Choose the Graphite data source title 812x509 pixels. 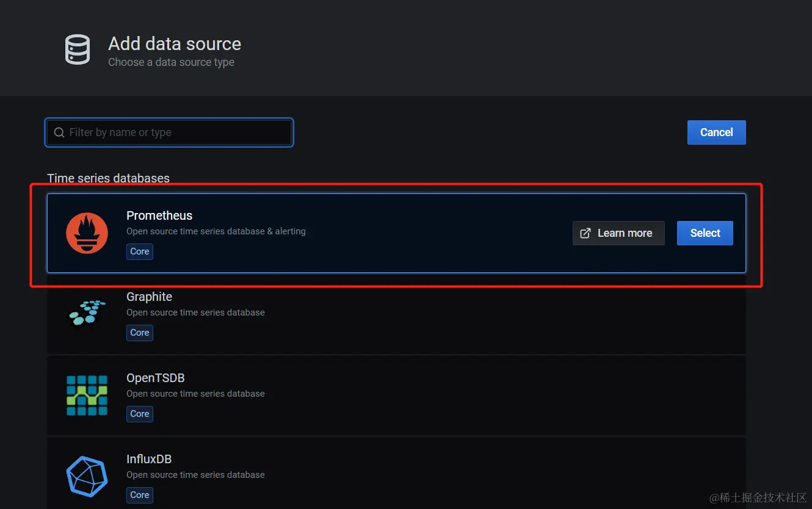tap(149, 297)
